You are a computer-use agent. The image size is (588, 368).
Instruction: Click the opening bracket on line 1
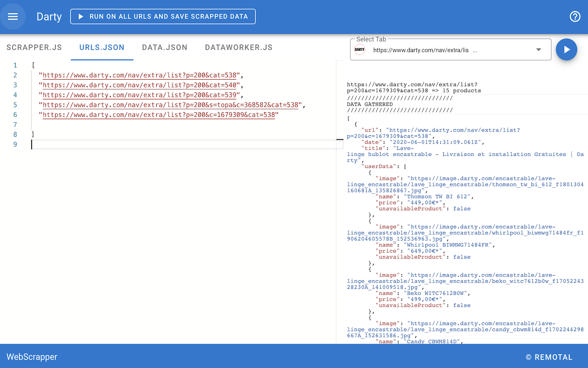click(x=33, y=65)
